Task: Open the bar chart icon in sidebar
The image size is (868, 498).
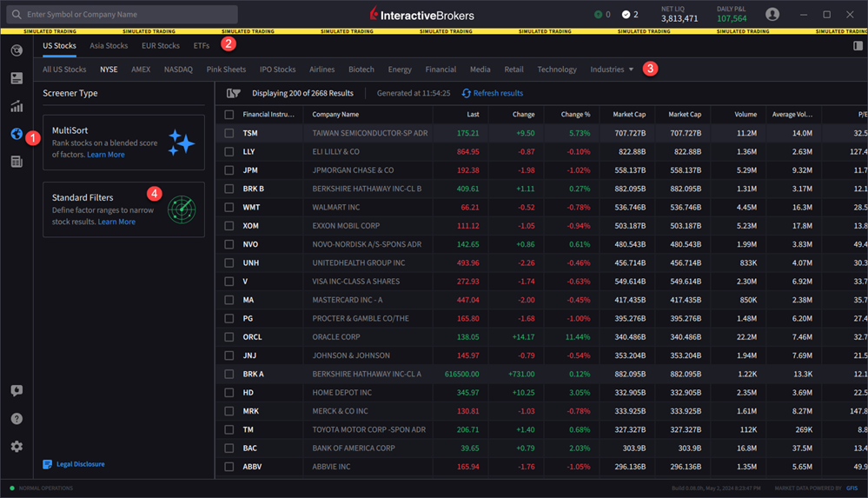Action: point(17,106)
